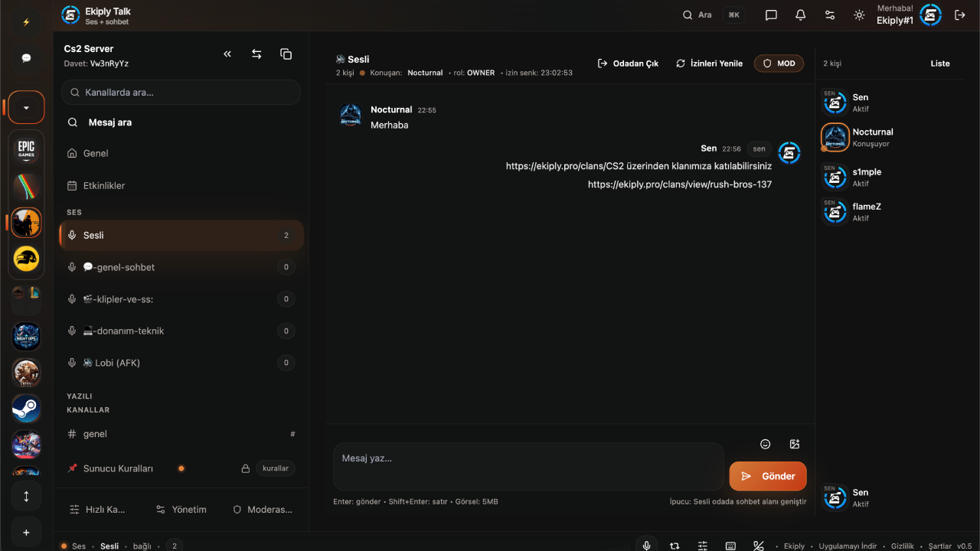Viewport: 980px width, 551px height.
Task: Send the message with Gönder button
Action: coord(768,476)
